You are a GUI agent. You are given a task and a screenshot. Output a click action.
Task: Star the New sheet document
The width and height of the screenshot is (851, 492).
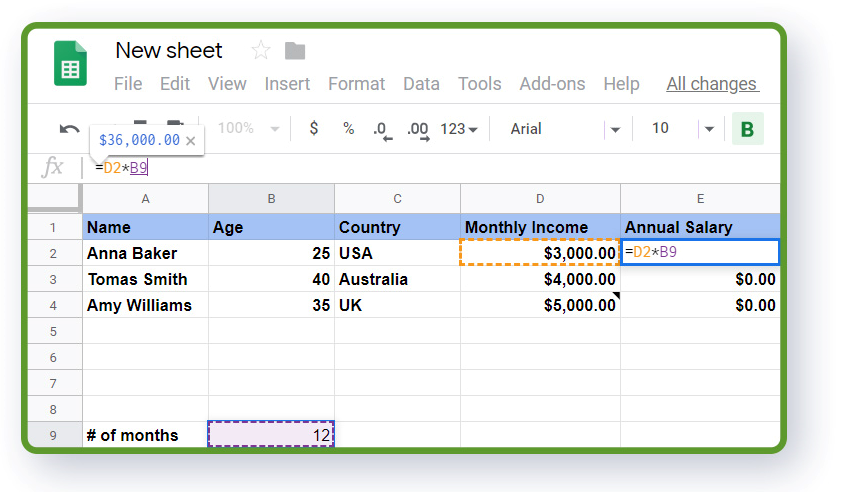point(261,50)
